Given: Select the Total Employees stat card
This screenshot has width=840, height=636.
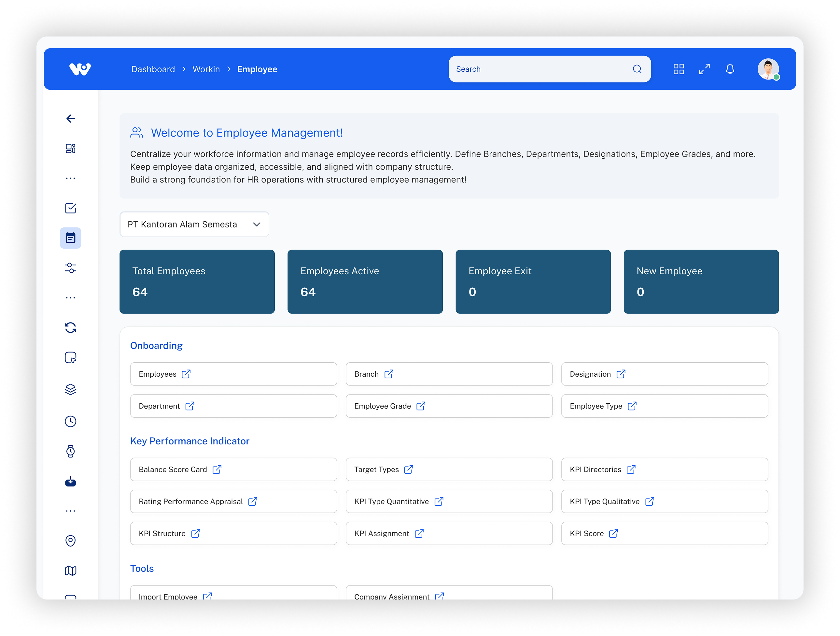Looking at the screenshot, I should 197,282.
